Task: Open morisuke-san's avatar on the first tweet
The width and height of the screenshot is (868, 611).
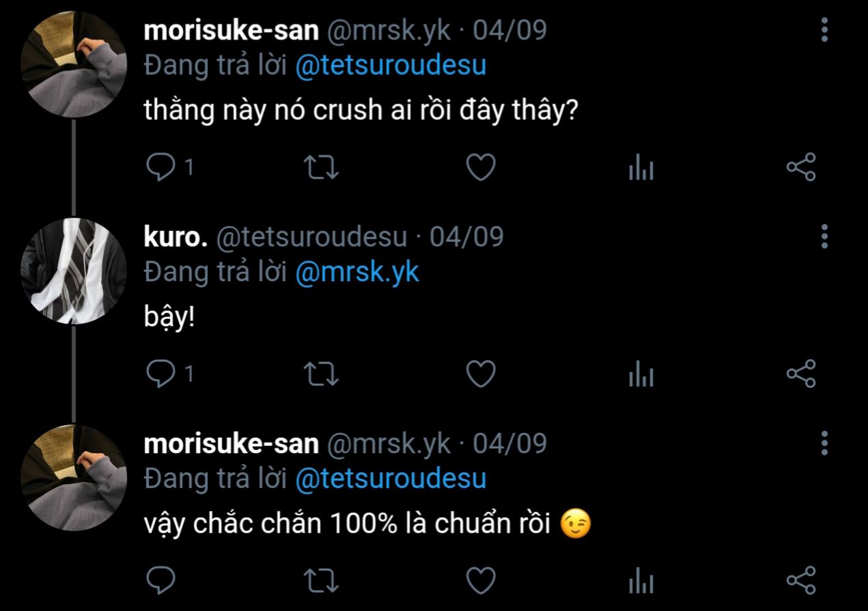Action: pos(73,65)
